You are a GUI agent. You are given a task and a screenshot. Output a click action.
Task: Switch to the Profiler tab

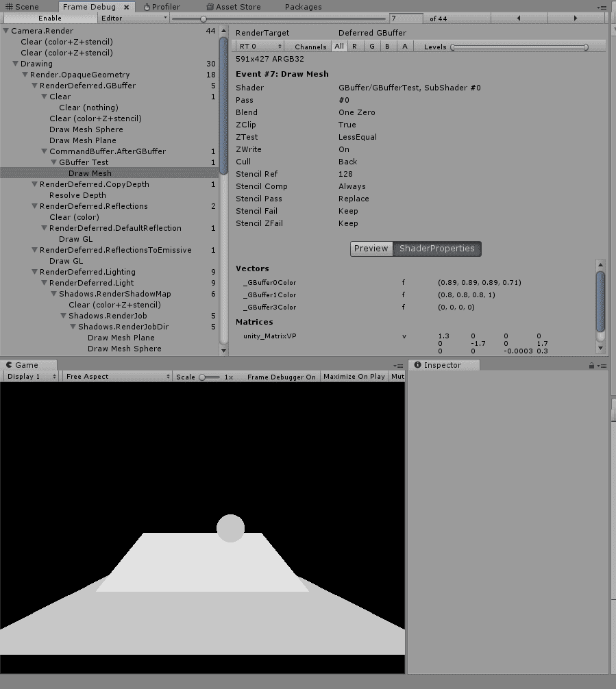click(x=162, y=7)
